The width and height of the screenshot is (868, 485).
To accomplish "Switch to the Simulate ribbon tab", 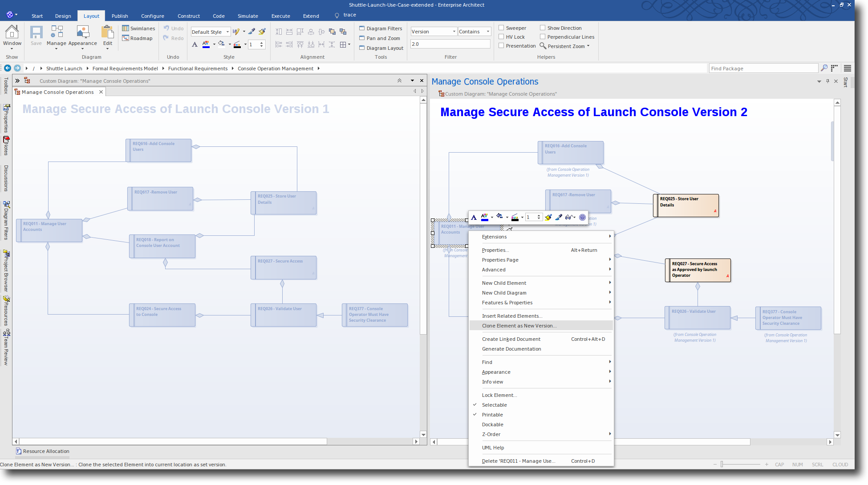I will 247,16.
